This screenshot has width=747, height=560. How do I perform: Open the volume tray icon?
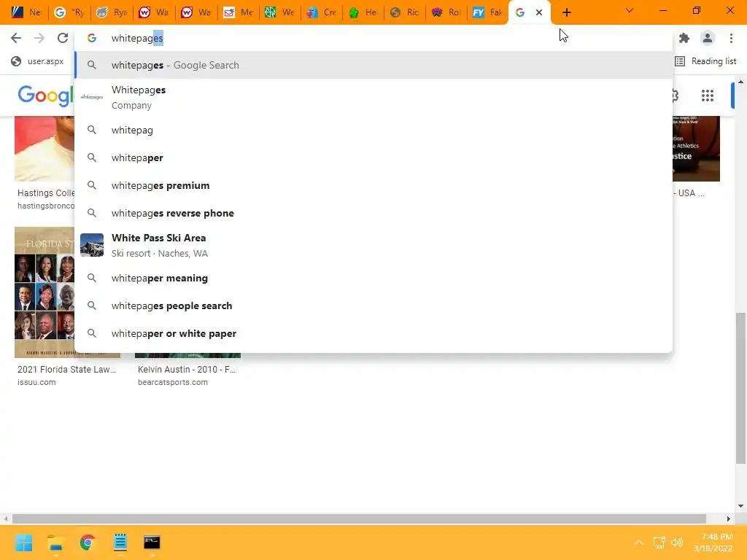(x=676, y=542)
